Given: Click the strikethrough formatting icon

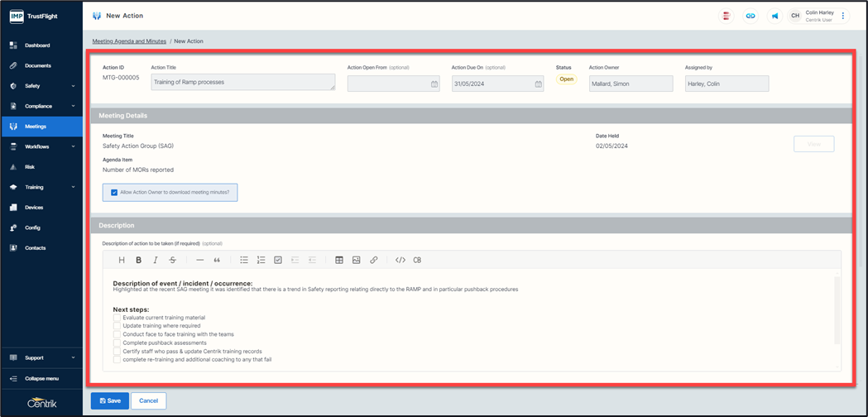Looking at the screenshot, I should pos(172,260).
